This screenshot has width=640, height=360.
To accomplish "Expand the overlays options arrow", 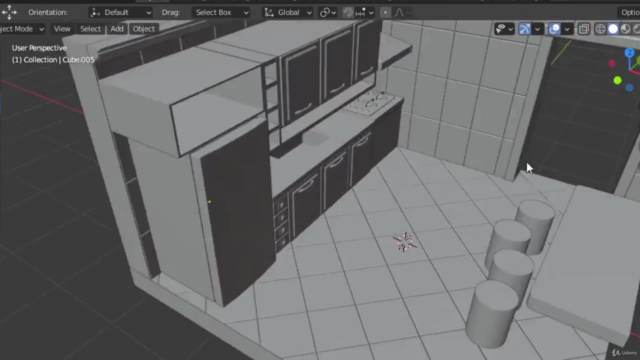I will coord(567,29).
